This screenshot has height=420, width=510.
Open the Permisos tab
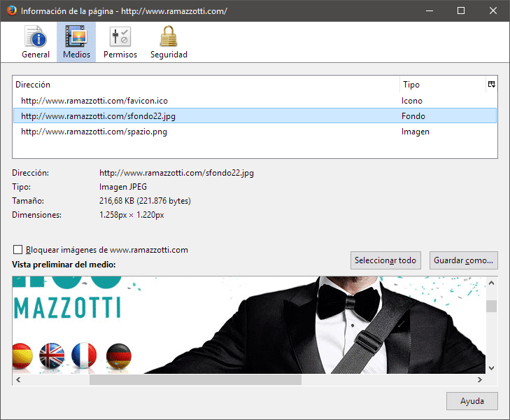tap(120, 42)
